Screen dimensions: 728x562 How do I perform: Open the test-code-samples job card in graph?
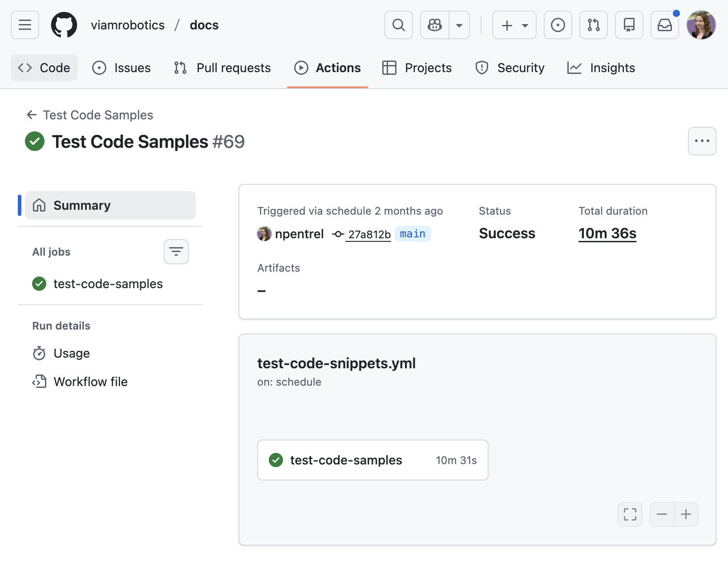(373, 460)
